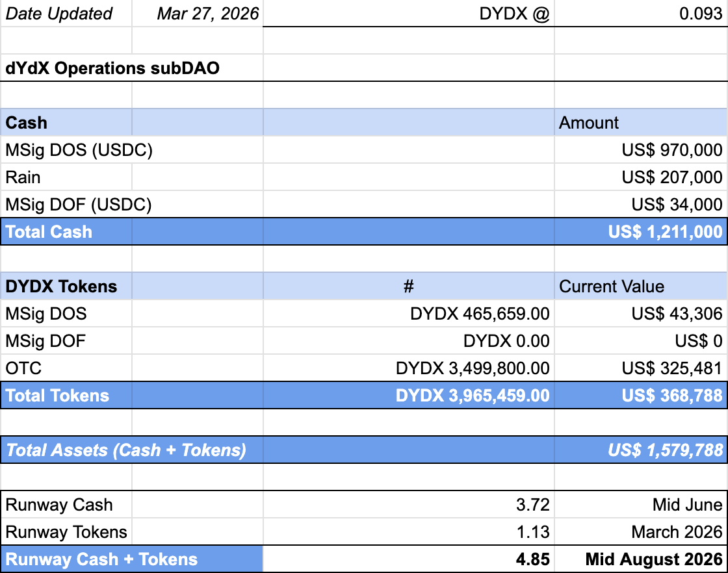The height and width of the screenshot is (573, 728).
Task: Select the 'dYdX Operations subDAO' heading
Action: pos(112,68)
